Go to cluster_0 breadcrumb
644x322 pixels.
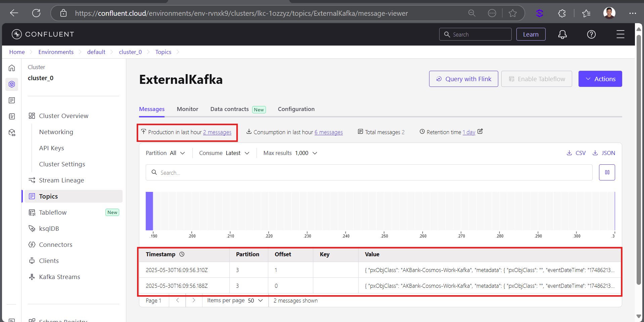click(130, 52)
